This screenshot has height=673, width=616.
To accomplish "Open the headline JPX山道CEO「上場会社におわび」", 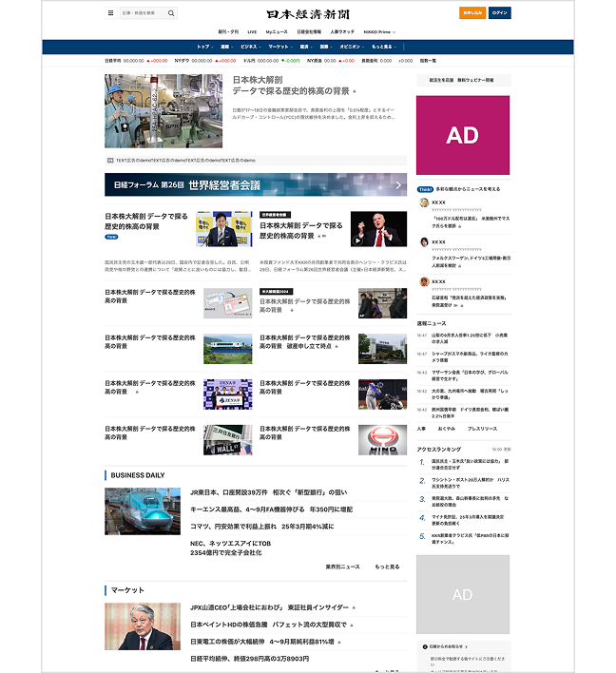I will click(269, 607).
